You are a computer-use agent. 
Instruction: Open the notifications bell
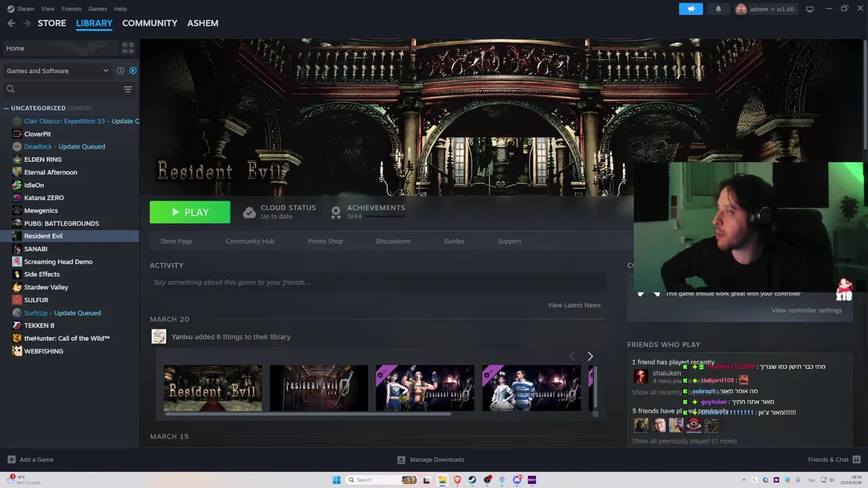tap(718, 9)
